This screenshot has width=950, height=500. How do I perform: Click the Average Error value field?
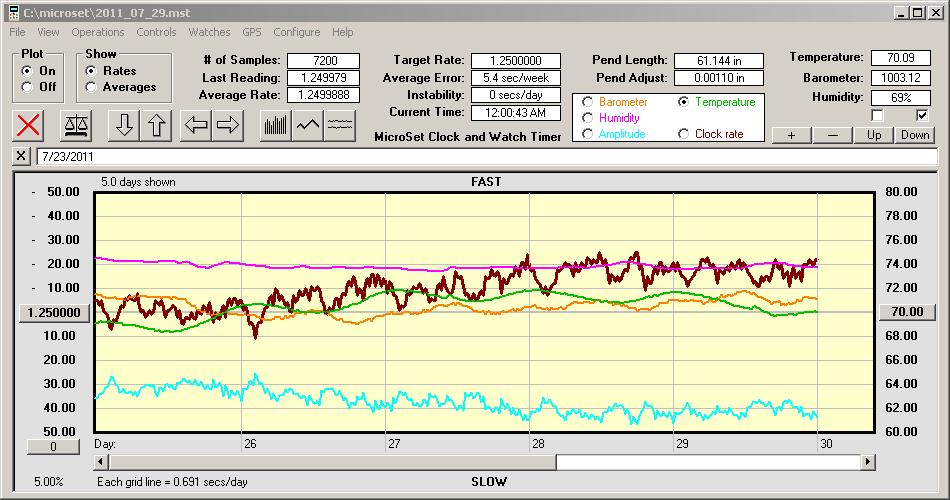pyautogui.click(x=516, y=78)
